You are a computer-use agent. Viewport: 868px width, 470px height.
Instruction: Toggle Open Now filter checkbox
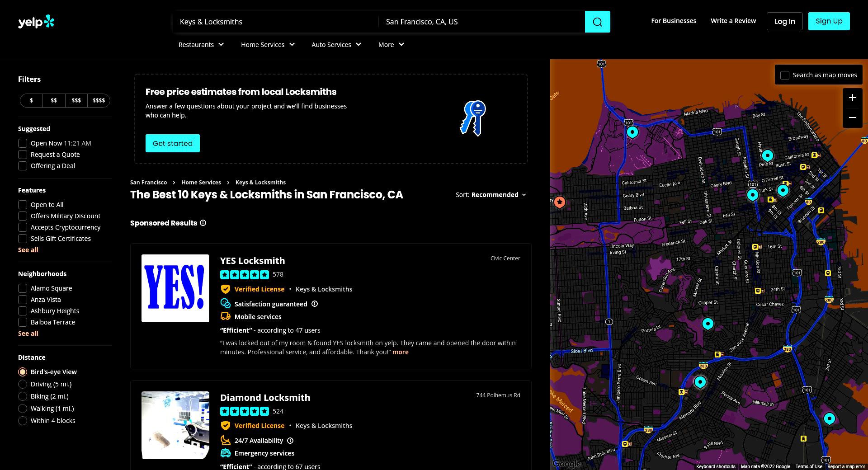23,143
